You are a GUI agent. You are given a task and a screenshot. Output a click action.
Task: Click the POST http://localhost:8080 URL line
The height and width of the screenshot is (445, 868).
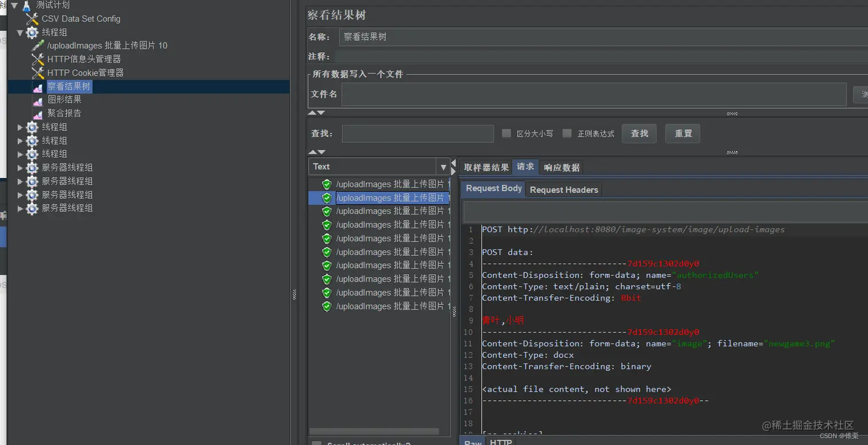click(633, 229)
